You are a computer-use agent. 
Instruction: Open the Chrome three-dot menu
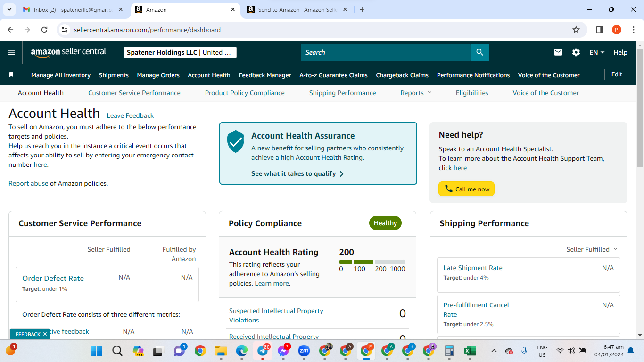click(x=634, y=30)
